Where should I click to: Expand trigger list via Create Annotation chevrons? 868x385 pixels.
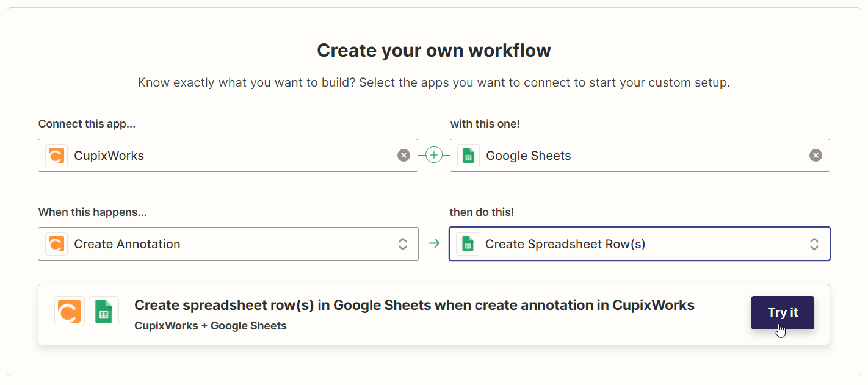[403, 244]
